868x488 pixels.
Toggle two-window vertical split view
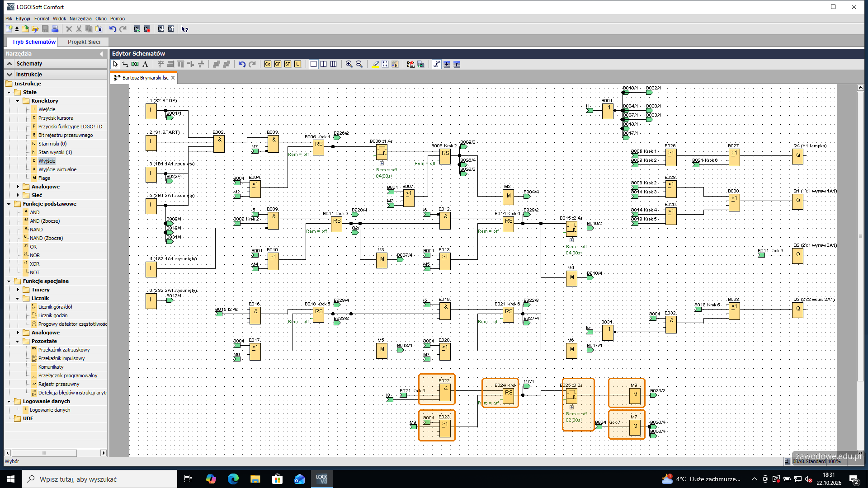(324, 64)
